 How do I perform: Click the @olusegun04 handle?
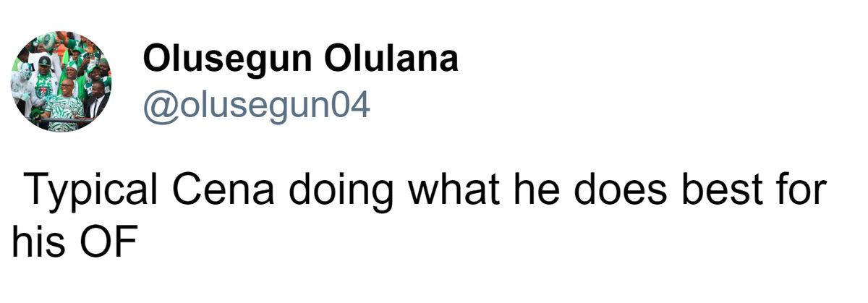point(257,106)
